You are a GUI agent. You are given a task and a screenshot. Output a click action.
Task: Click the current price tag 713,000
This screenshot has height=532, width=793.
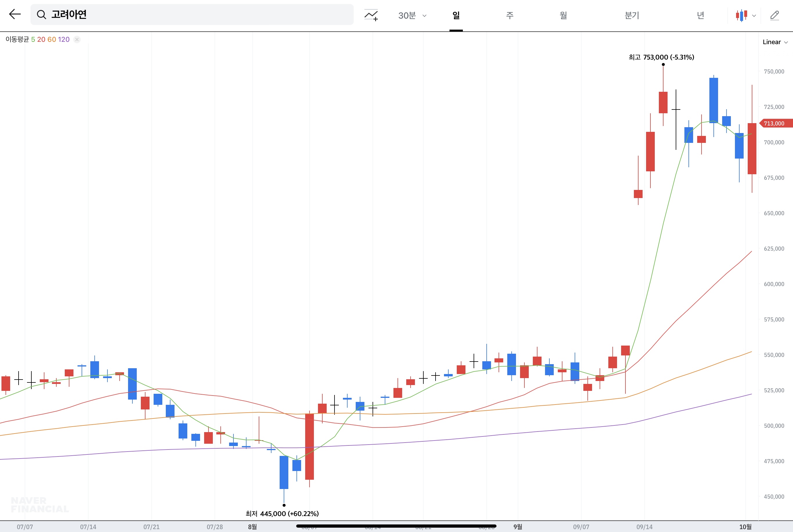[x=776, y=123]
